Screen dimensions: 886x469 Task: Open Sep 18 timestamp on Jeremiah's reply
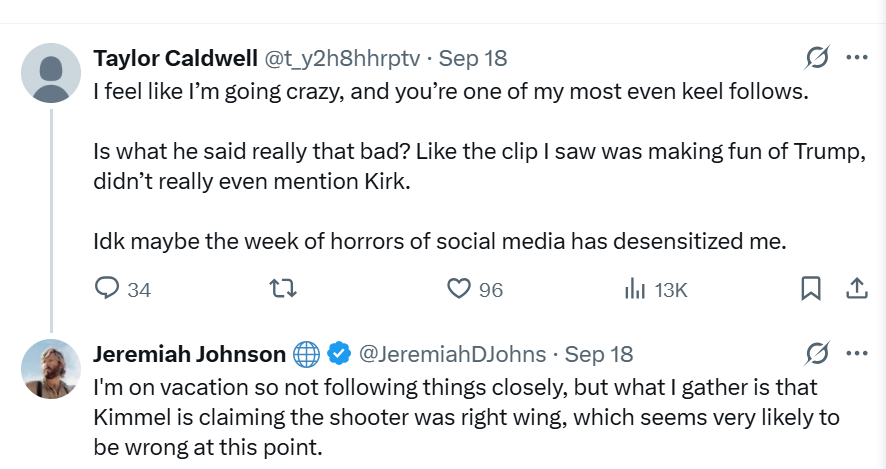coord(599,354)
